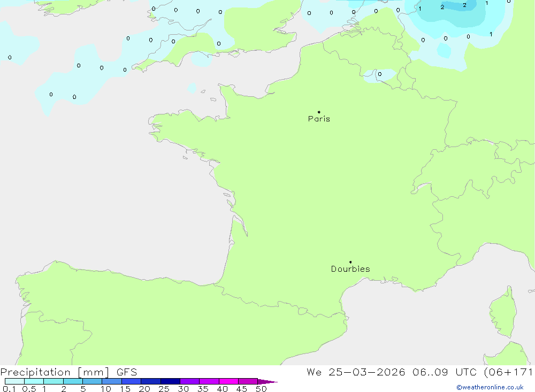Select the 2–5 mm legend color swatch

pyautogui.click(x=73, y=381)
